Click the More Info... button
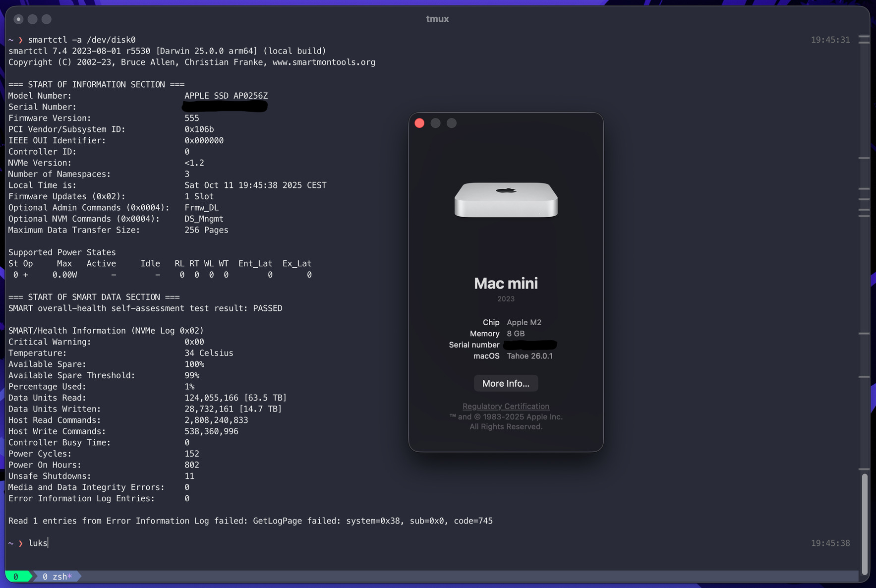876x588 pixels. point(506,383)
